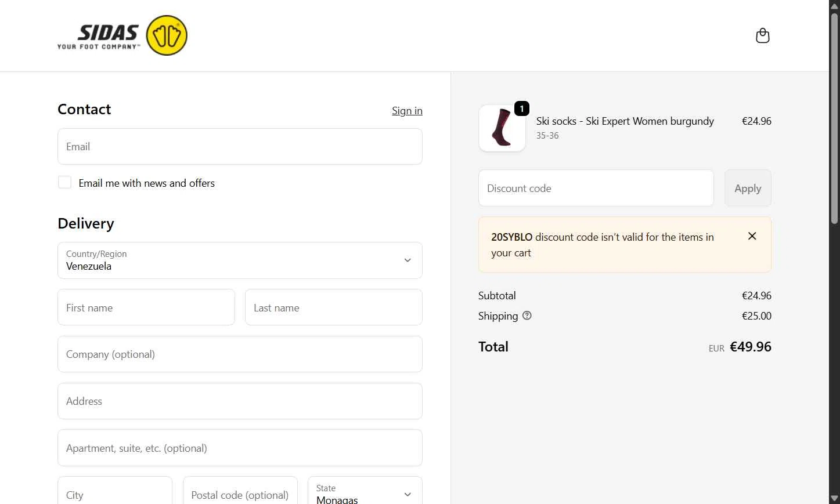Click the scrollbar up arrow
The height and width of the screenshot is (504, 840).
click(x=834, y=6)
